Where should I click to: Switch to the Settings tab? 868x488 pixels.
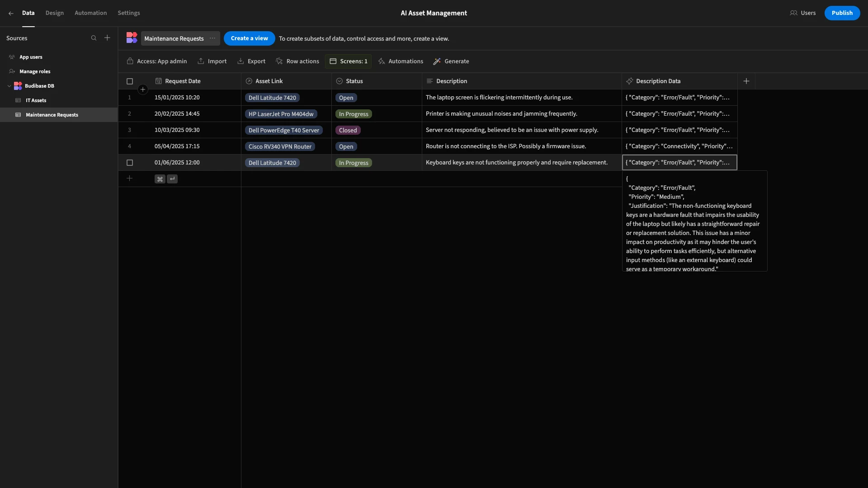click(x=129, y=13)
